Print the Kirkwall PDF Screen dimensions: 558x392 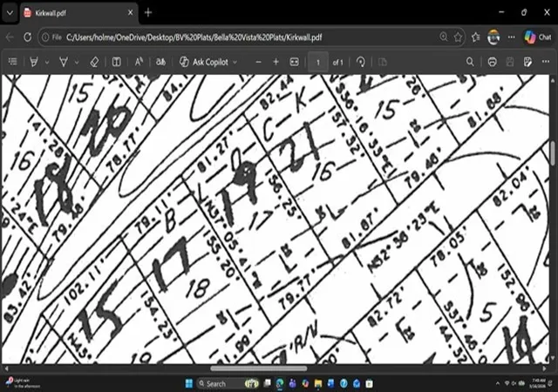coord(492,62)
